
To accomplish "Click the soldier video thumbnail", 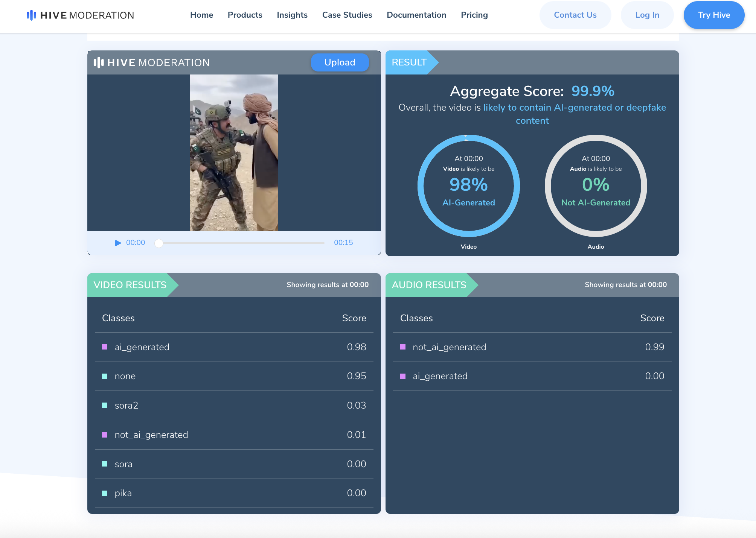I will [x=234, y=152].
